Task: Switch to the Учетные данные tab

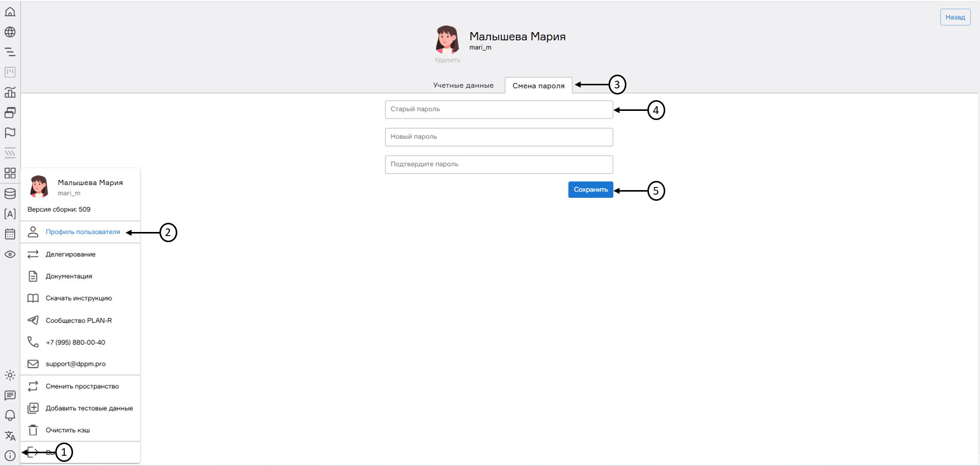Action: coord(463,85)
